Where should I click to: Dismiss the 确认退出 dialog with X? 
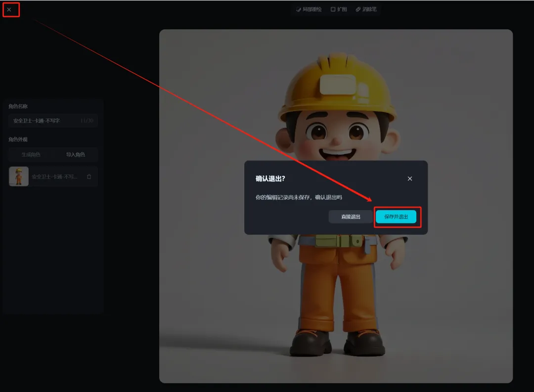pyautogui.click(x=409, y=178)
